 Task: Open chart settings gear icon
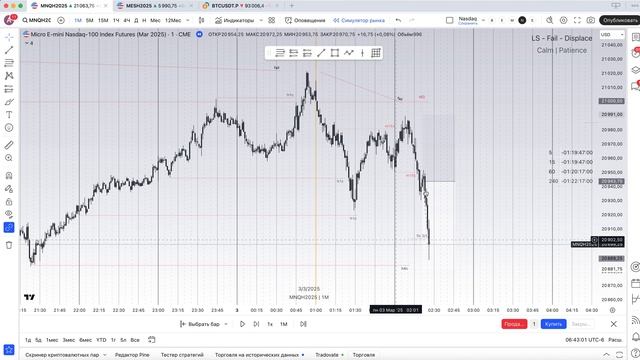pos(564,20)
